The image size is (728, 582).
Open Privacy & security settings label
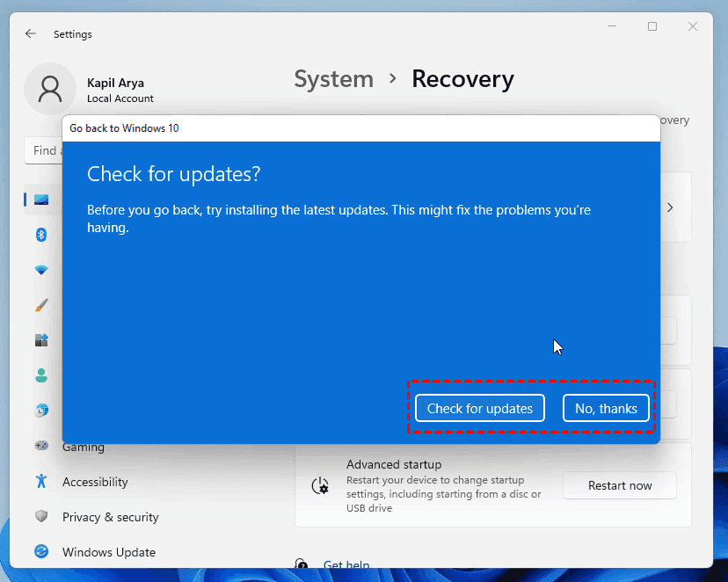[x=111, y=517]
